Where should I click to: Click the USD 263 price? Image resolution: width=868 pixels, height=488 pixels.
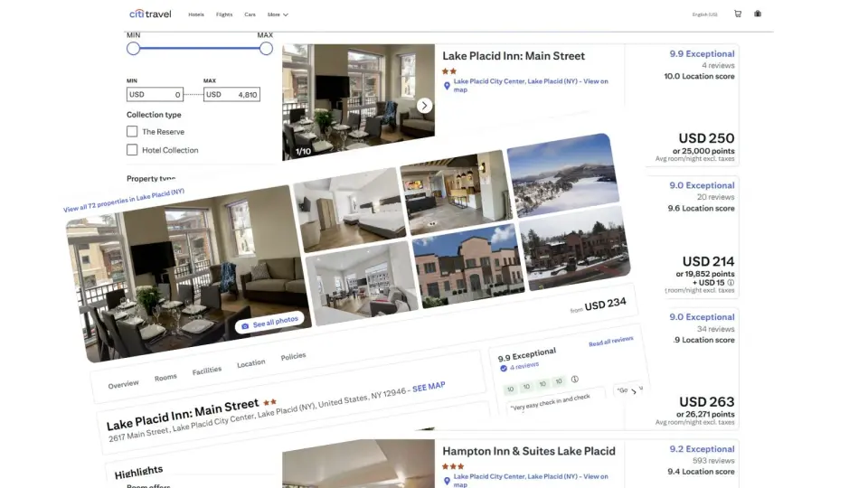(x=706, y=401)
